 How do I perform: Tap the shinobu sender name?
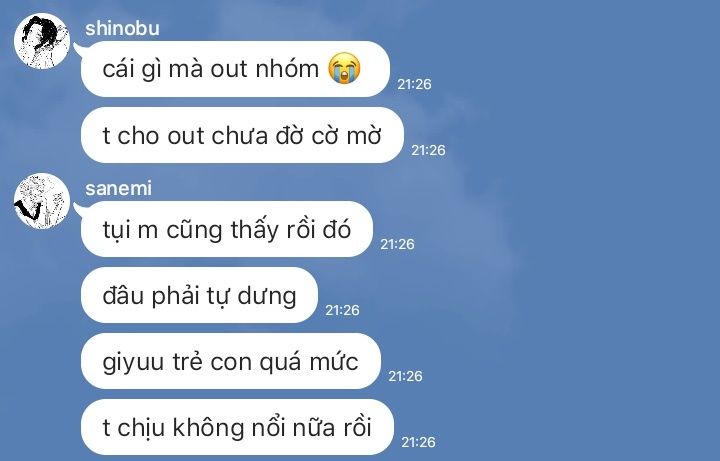pos(122,28)
